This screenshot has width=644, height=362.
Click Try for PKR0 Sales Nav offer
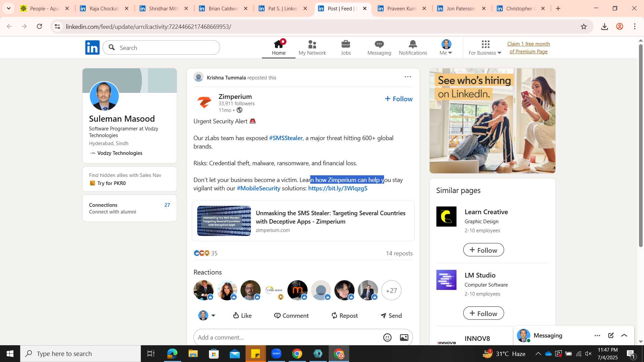111,183
